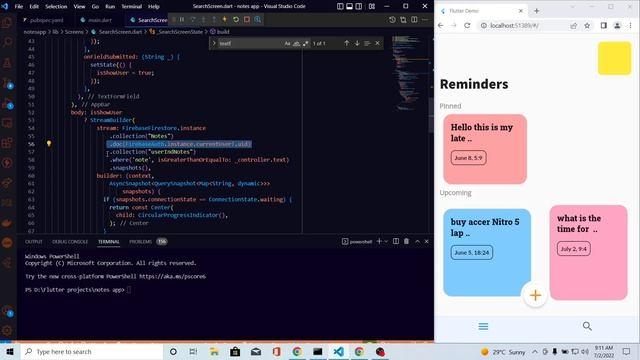The image size is (640, 360).
Task: Open the File menu
Action: [x=19, y=7]
